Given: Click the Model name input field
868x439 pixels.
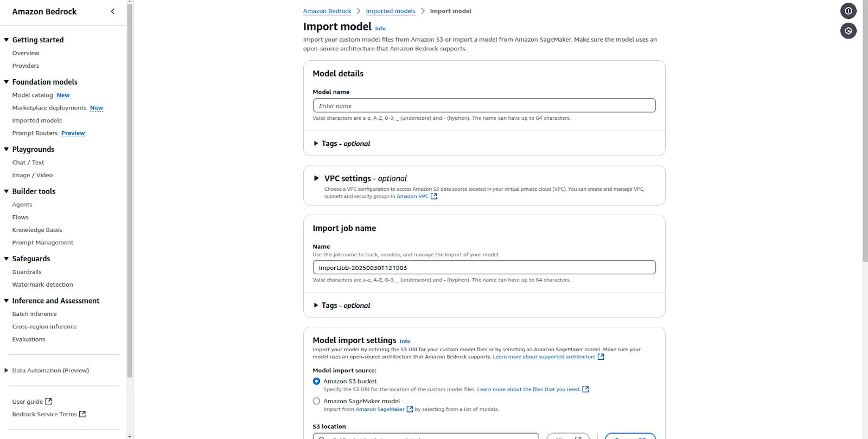Looking at the screenshot, I should (484, 106).
